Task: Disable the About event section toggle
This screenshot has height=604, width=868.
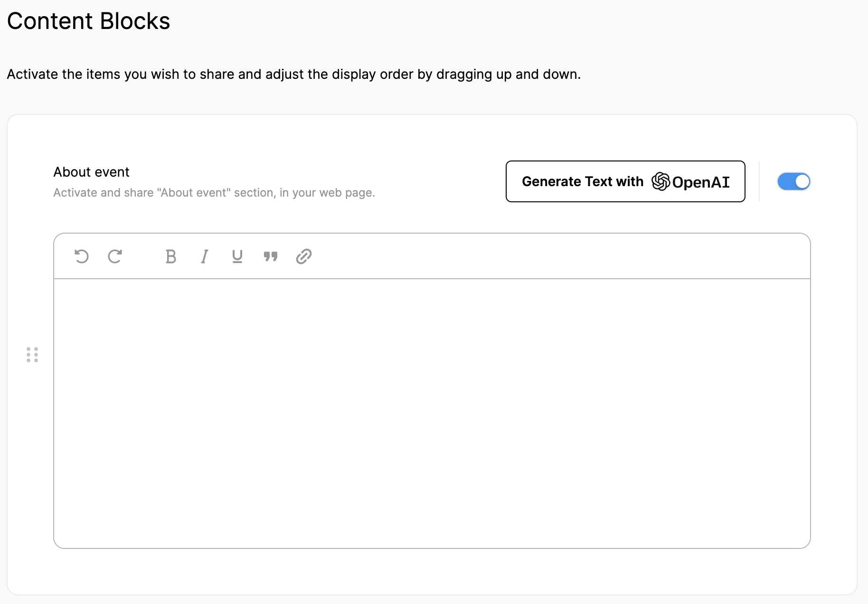Action: (793, 181)
